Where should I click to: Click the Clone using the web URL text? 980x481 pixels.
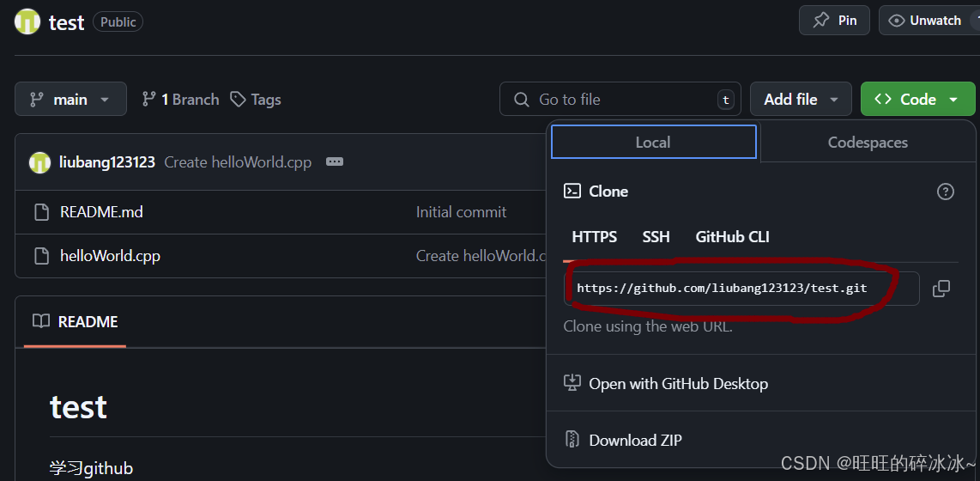coord(648,326)
